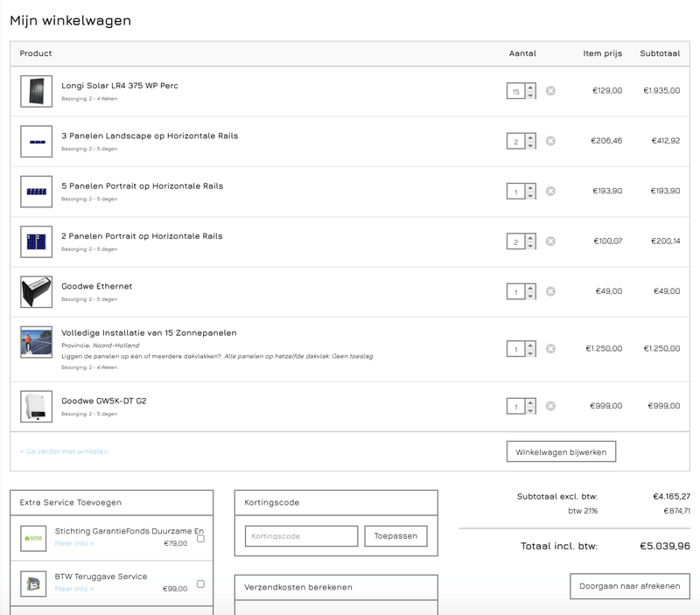The width and height of the screenshot is (700, 615).
Task: Remove the Goodwe GW5K-DT G2 inverter
Action: click(552, 408)
